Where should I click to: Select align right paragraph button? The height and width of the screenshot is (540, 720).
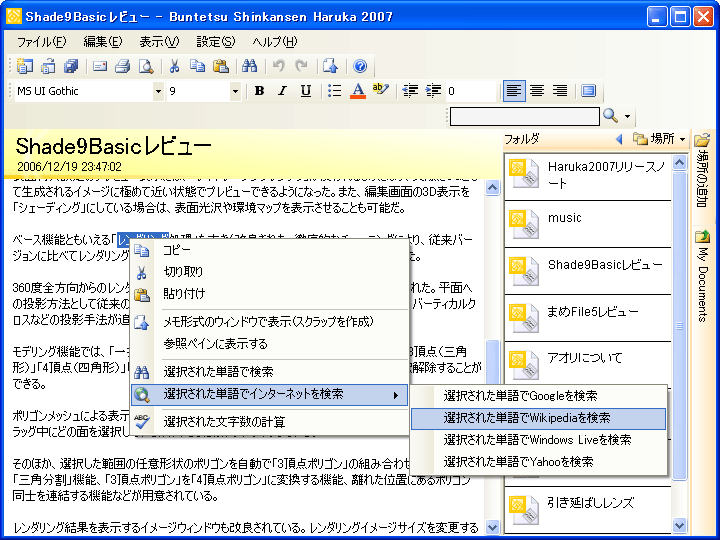pyautogui.click(x=560, y=91)
